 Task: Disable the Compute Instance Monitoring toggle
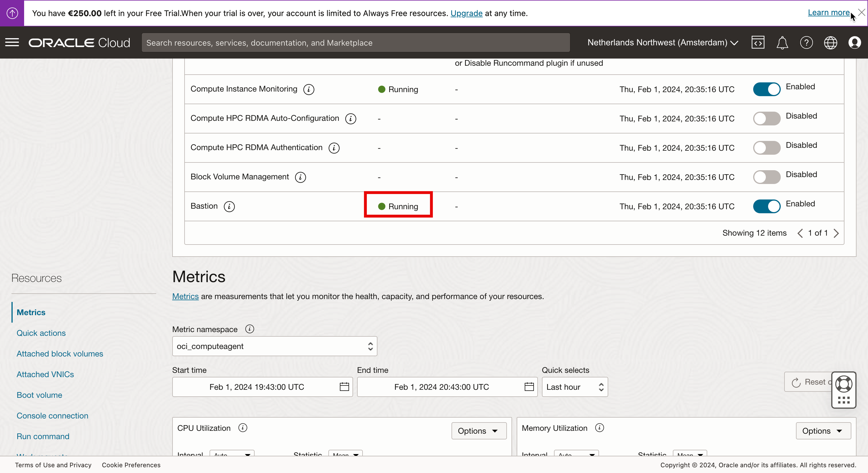(767, 89)
